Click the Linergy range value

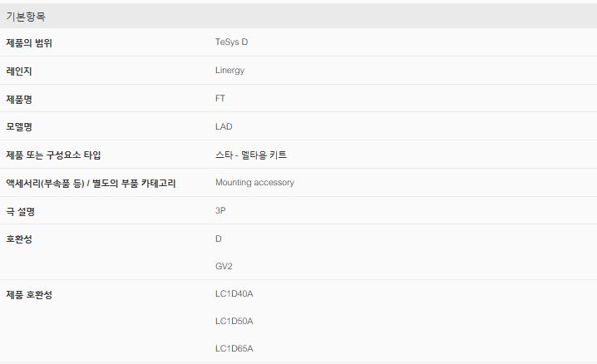pyautogui.click(x=230, y=71)
